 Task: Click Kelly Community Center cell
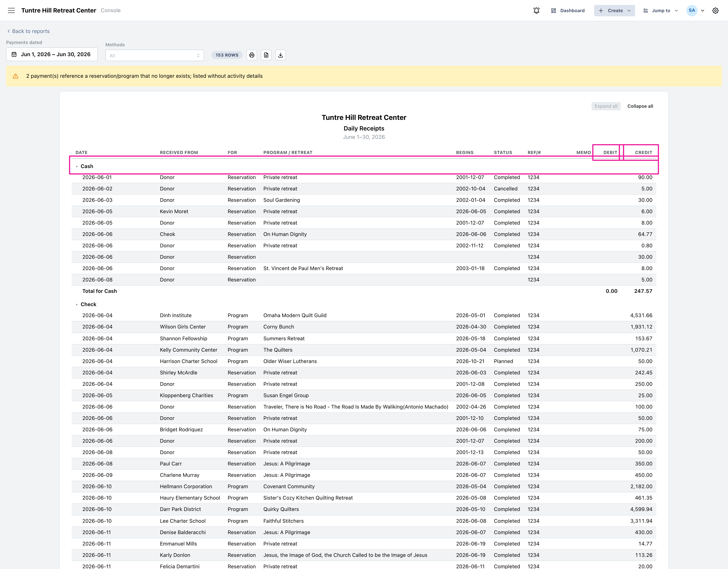pyautogui.click(x=188, y=350)
